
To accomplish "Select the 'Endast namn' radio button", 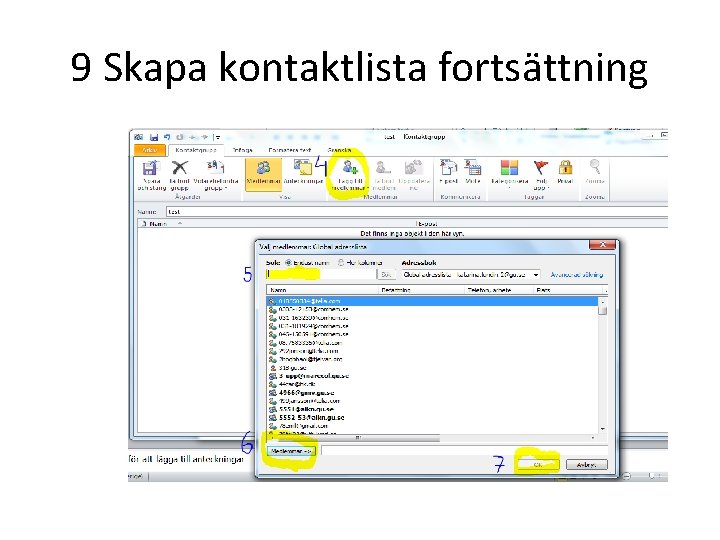I will coord(288,263).
